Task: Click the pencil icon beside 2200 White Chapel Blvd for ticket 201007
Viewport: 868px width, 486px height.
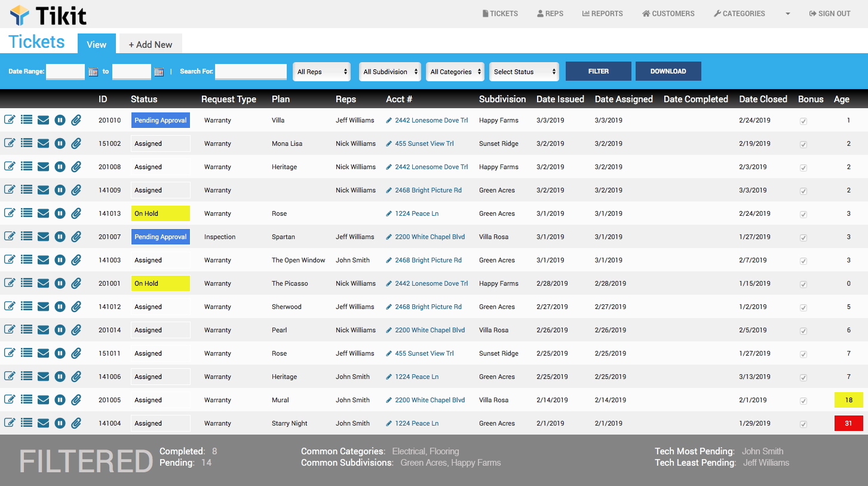Action: point(389,237)
